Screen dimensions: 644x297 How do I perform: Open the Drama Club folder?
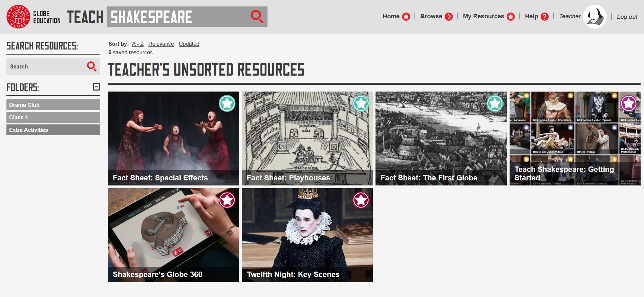point(53,105)
